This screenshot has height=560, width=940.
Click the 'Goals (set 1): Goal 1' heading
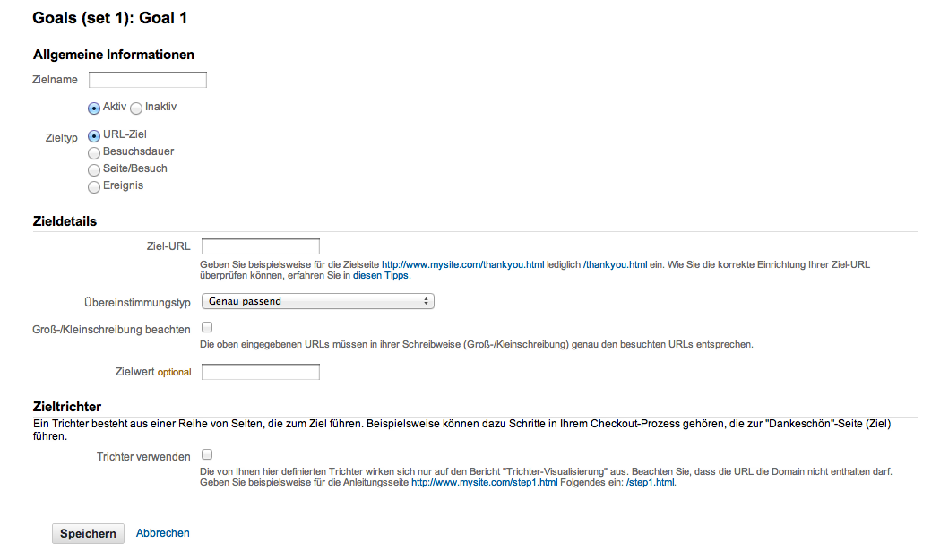(x=110, y=17)
